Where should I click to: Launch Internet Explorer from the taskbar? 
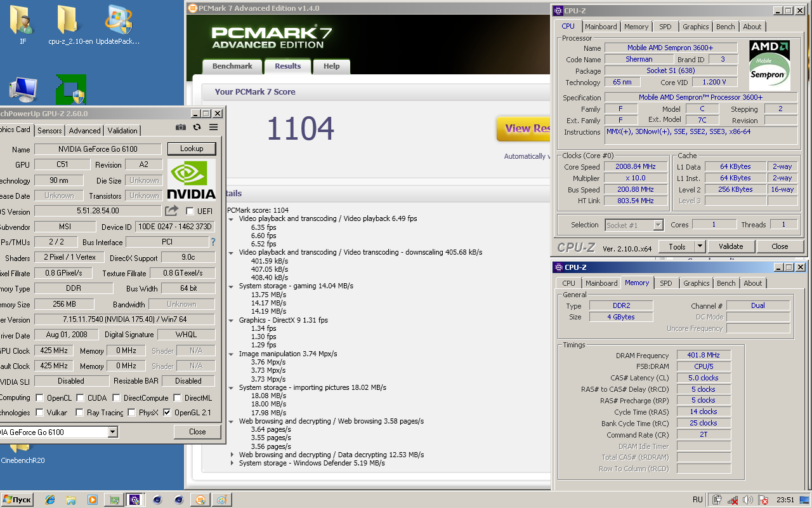50,500
